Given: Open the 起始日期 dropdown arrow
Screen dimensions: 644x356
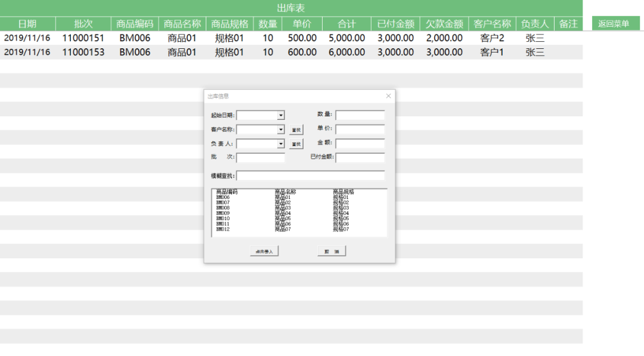Looking at the screenshot, I should pyautogui.click(x=281, y=115).
